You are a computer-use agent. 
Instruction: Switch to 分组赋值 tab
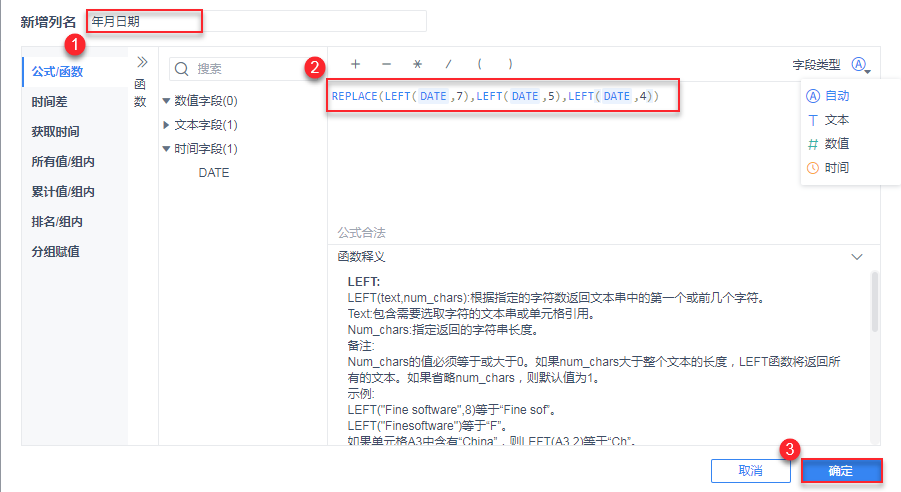[x=75, y=251]
